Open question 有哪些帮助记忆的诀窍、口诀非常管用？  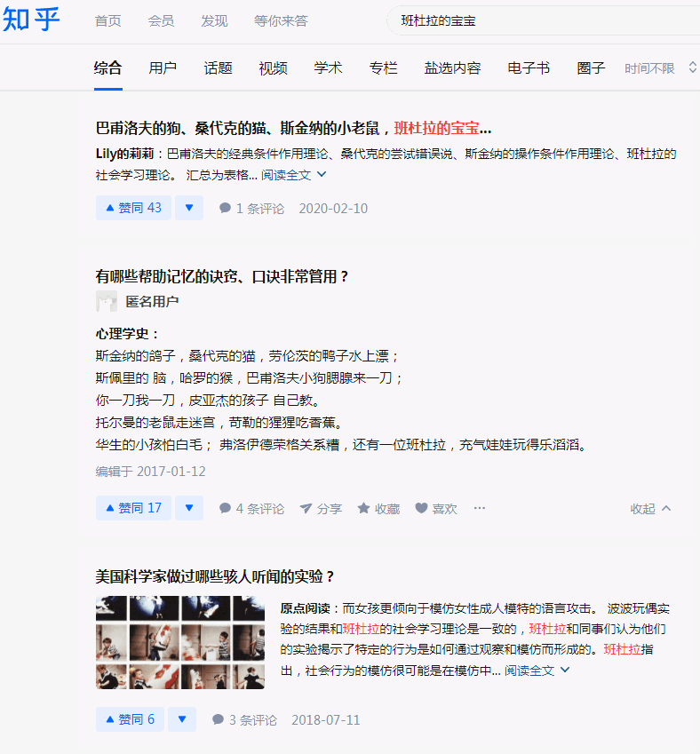point(222,276)
